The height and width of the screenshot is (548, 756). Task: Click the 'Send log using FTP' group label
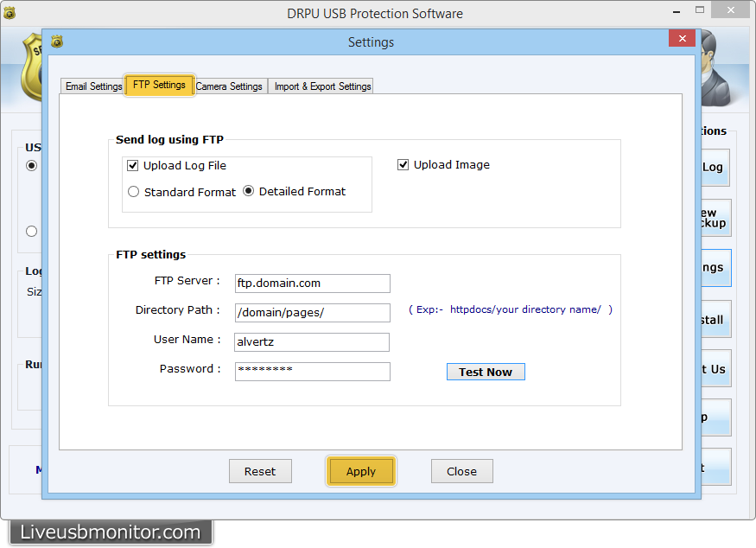169,140
